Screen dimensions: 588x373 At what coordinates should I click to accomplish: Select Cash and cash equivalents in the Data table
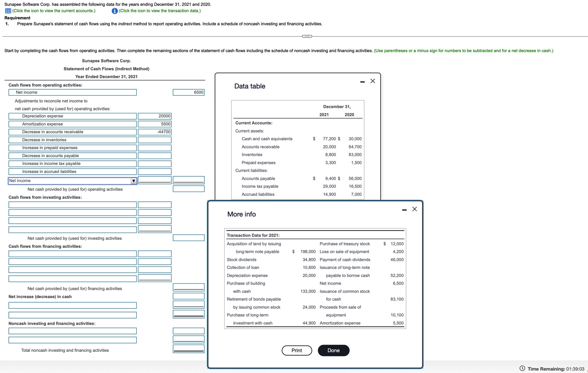267,139
